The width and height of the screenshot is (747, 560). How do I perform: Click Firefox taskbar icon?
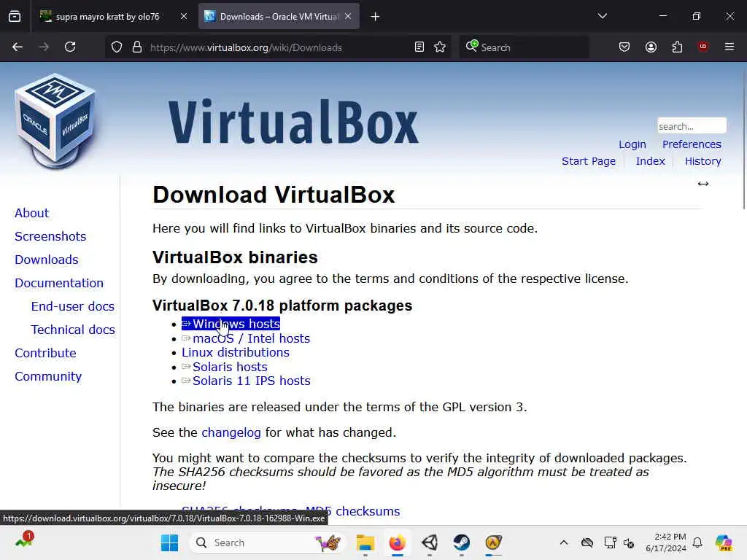[x=398, y=542]
